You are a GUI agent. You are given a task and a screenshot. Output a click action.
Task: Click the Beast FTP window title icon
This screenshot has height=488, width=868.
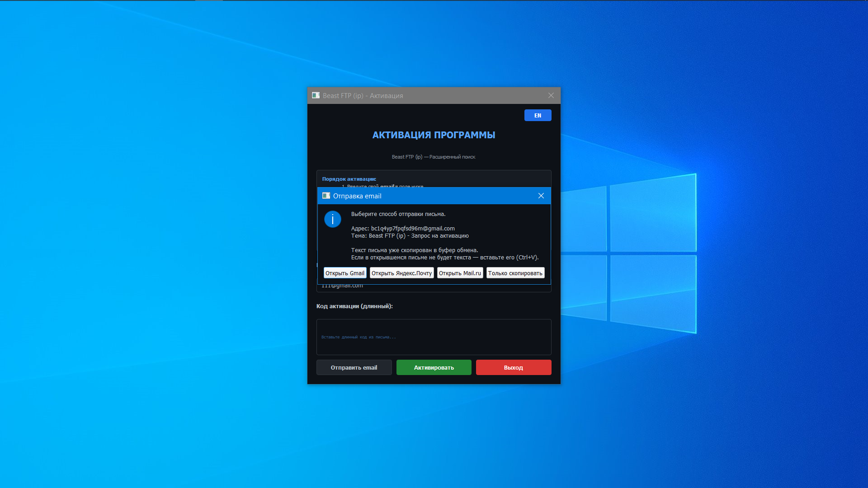pyautogui.click(x=316, y=95)
